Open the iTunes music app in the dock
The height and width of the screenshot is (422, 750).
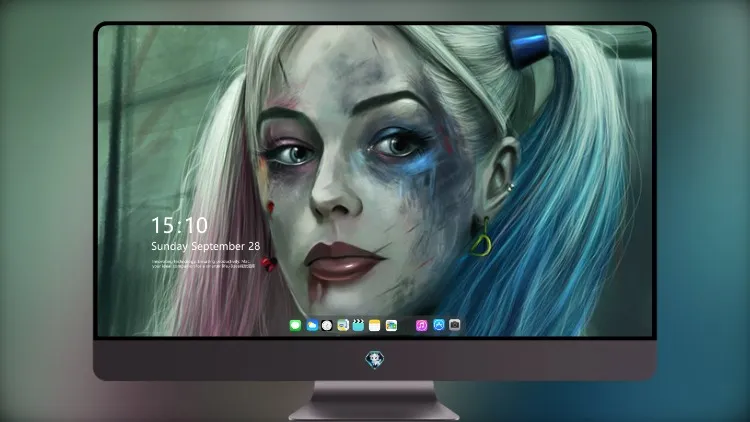tap(421, 325)
